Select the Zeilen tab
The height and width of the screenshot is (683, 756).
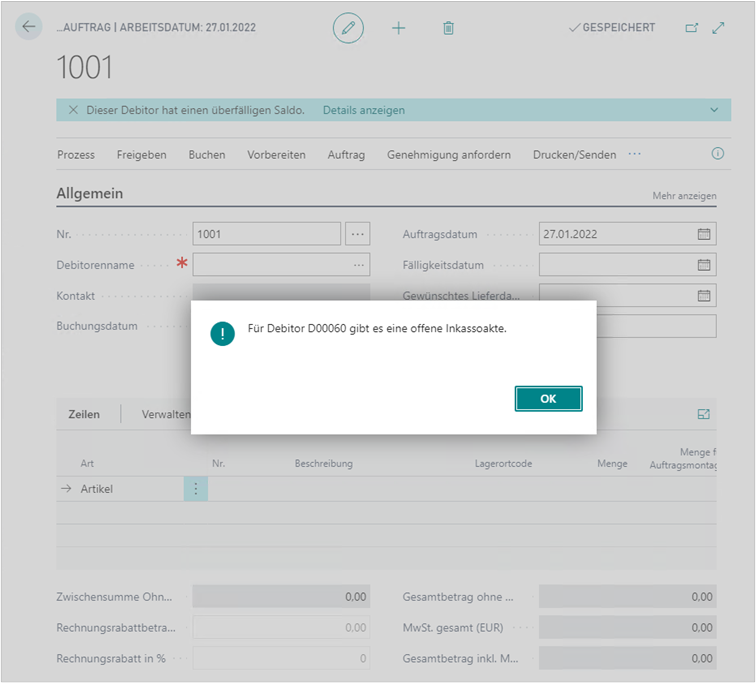click(x=84, y=414)
